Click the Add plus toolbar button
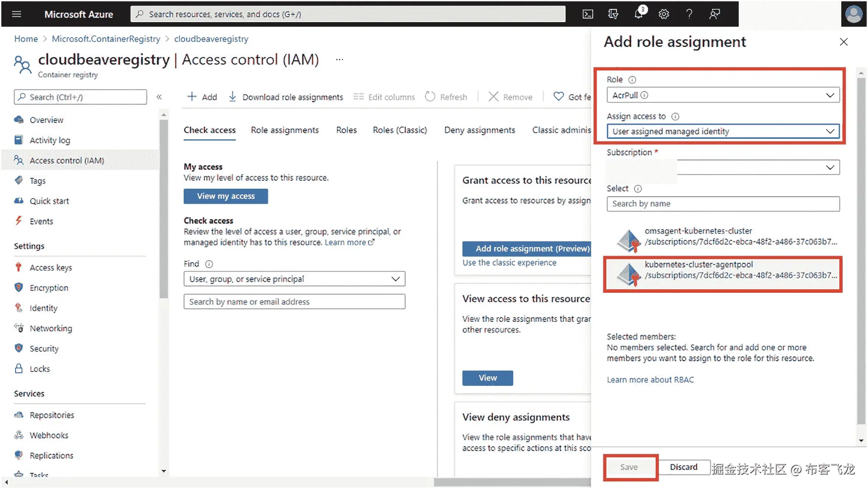 click(x=202, y=97)
